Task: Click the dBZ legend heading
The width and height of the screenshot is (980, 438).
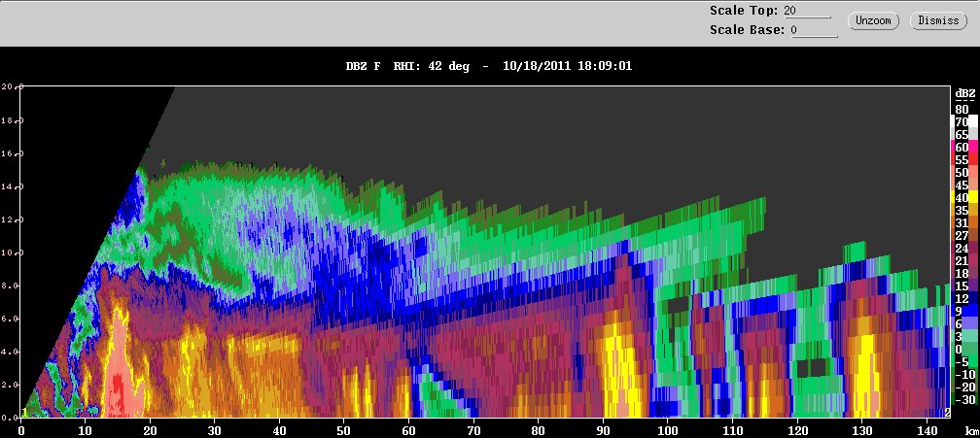Action: click(965, 93)
